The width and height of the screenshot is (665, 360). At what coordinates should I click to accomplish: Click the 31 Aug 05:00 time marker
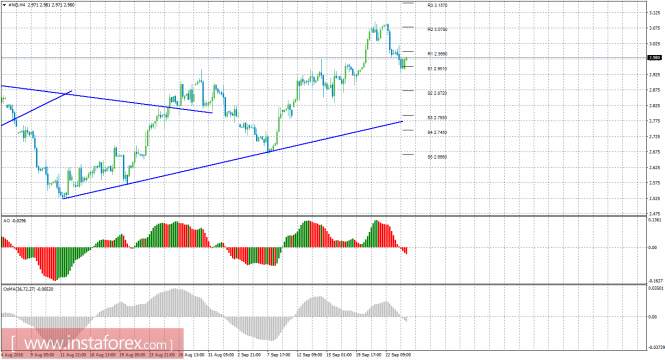tap(219, 354)
